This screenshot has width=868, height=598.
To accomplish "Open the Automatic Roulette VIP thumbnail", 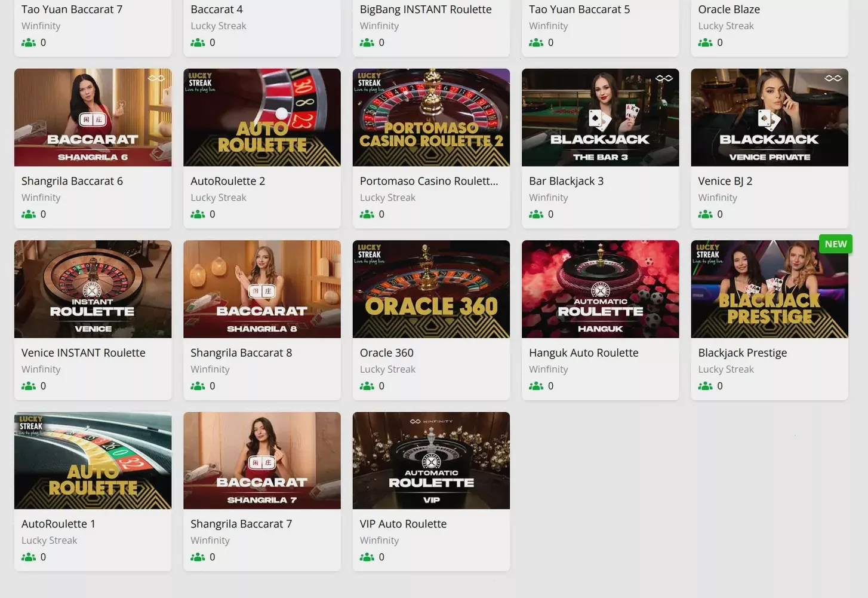I will 431,461.
